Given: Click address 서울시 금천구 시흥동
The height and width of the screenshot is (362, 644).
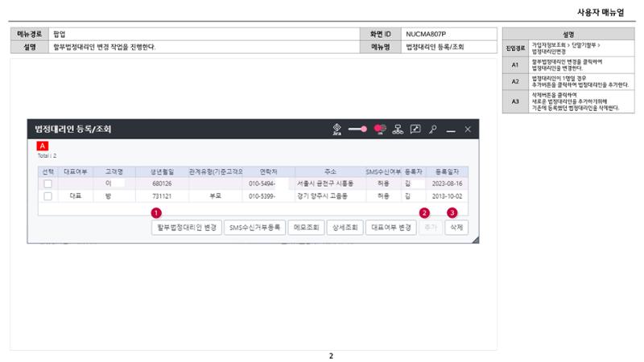Looking at the screenshot, I should pyautogui.click(x=325, y=183).
